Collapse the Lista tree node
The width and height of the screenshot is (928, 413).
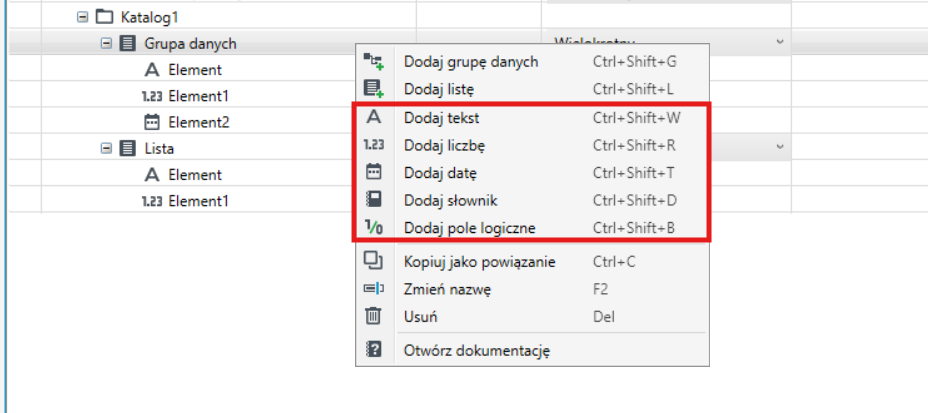coord(106,148)
